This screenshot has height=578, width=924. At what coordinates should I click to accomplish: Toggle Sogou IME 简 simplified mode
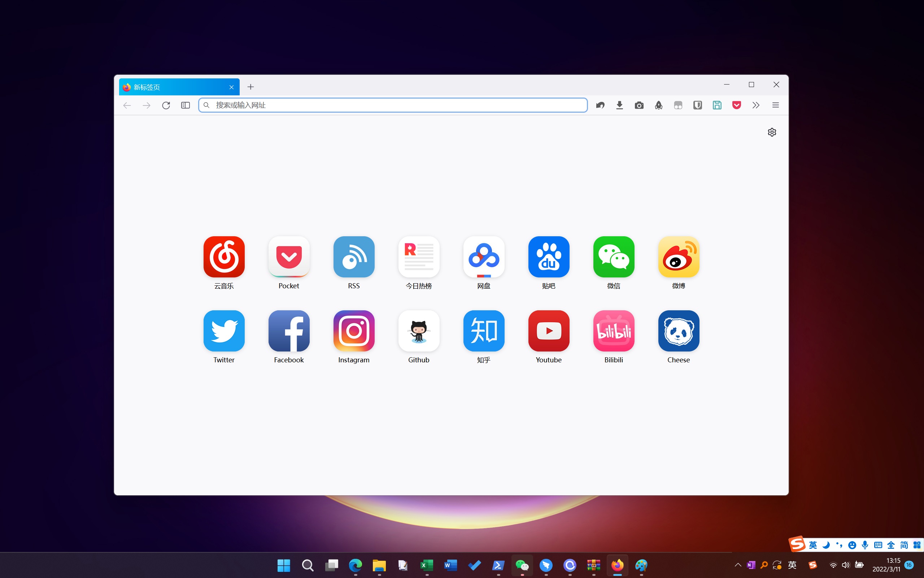coord(904,545)
